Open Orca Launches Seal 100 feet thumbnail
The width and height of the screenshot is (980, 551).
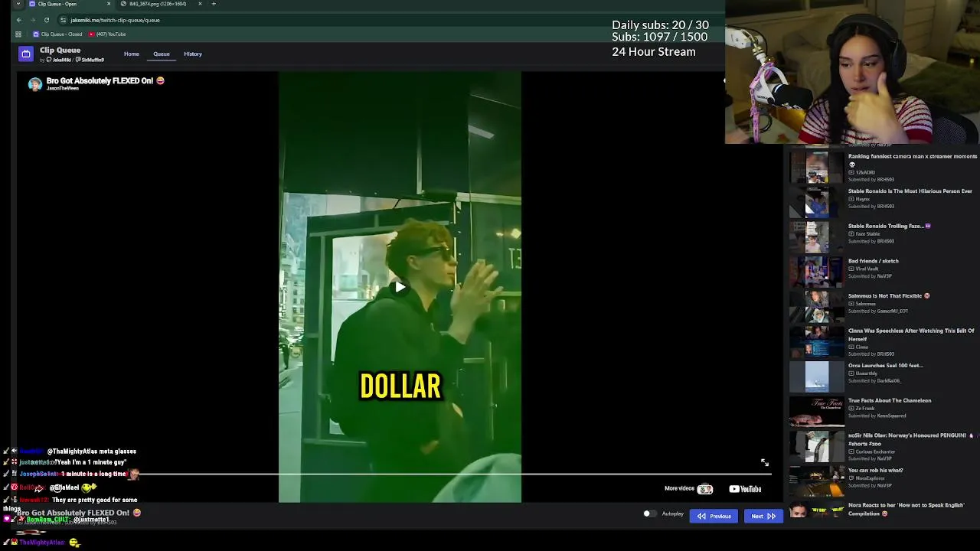point(817,377)
